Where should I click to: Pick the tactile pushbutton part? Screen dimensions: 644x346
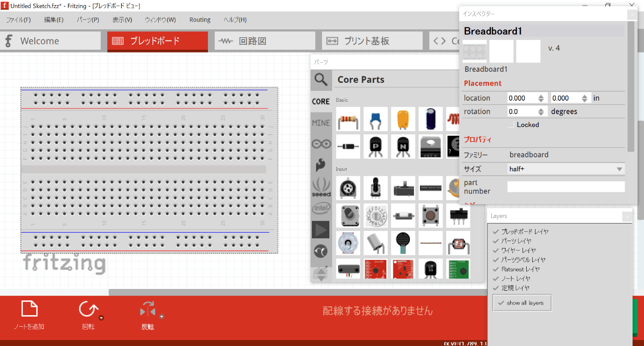[431, 215]
